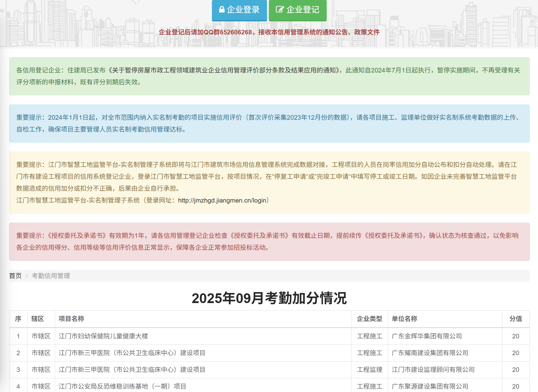The height and width of the screenshot is (392, 538).
Task: Click company 广东金辉华集团有限公司 in the table
Action: coord(427,336)
